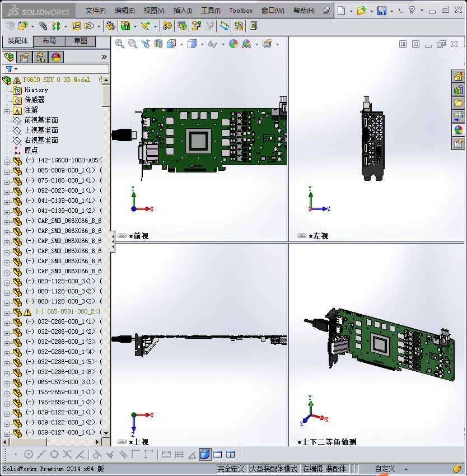Click the Display Style cube icon
Viewport: 467px width, 476px height.
click(192, 44)
